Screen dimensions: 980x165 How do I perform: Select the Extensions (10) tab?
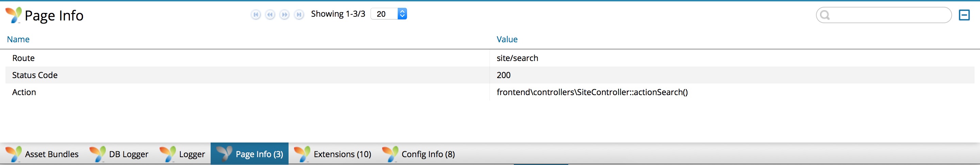333,154
